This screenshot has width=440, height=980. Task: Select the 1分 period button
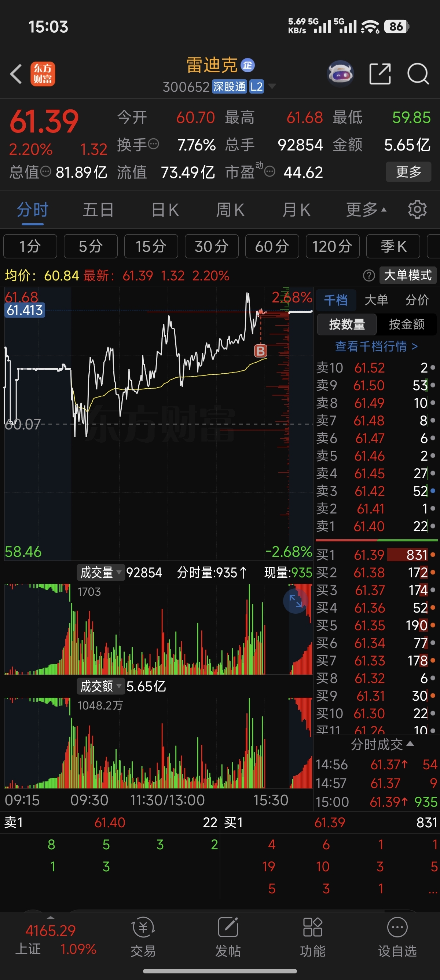[x=30, y=246]
